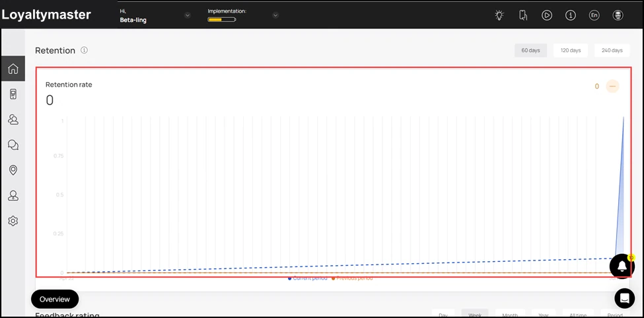Viewport: 644px width, 318px height.
Task: Open the notification bell button
Action: point(622,266)
